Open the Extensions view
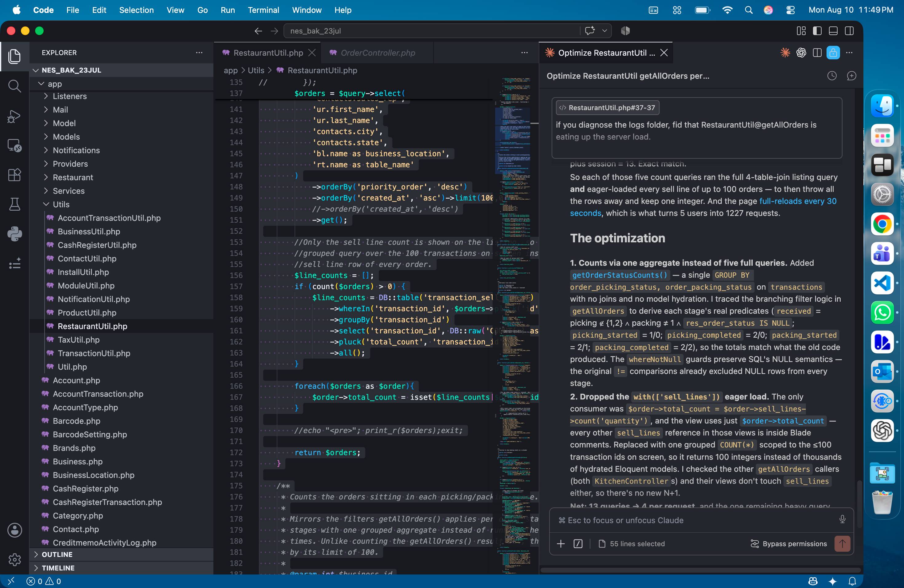904x588 pixels. tap(14, 175)
